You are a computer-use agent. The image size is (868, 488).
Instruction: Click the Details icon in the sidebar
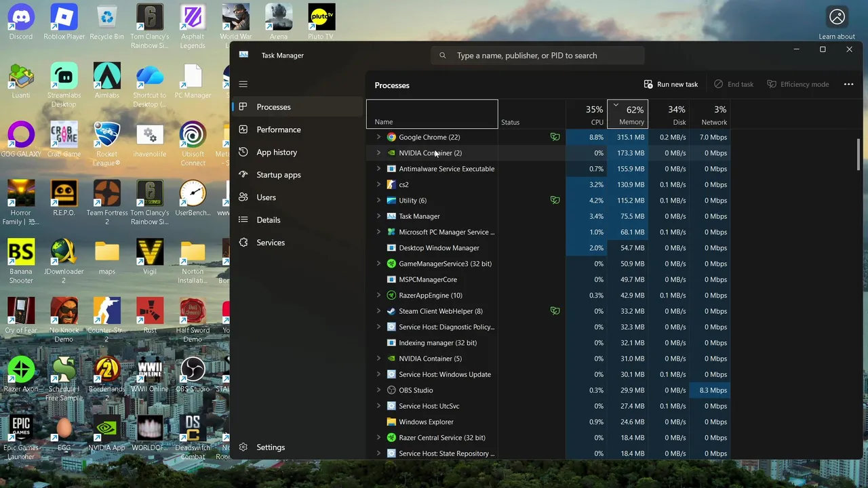(243, 220)
